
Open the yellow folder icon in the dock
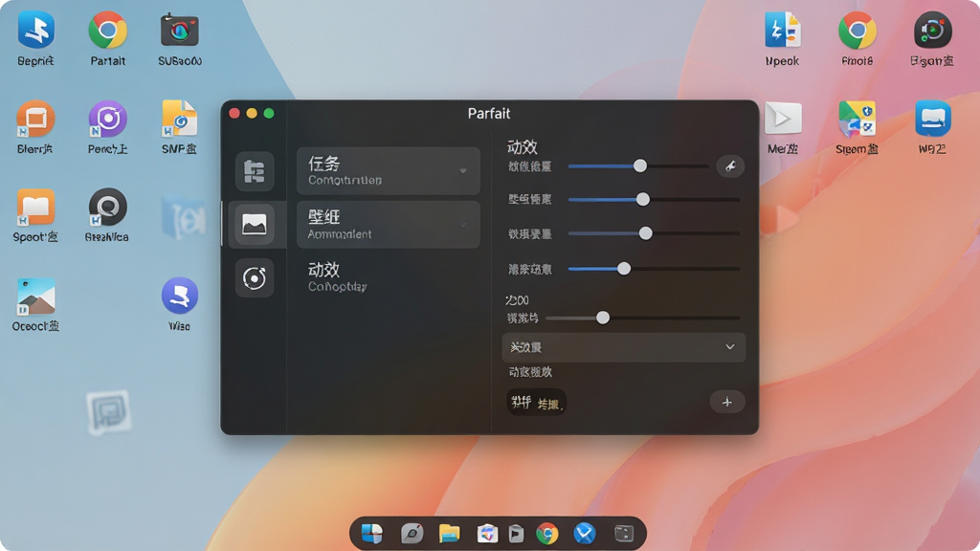pos(450,534)
